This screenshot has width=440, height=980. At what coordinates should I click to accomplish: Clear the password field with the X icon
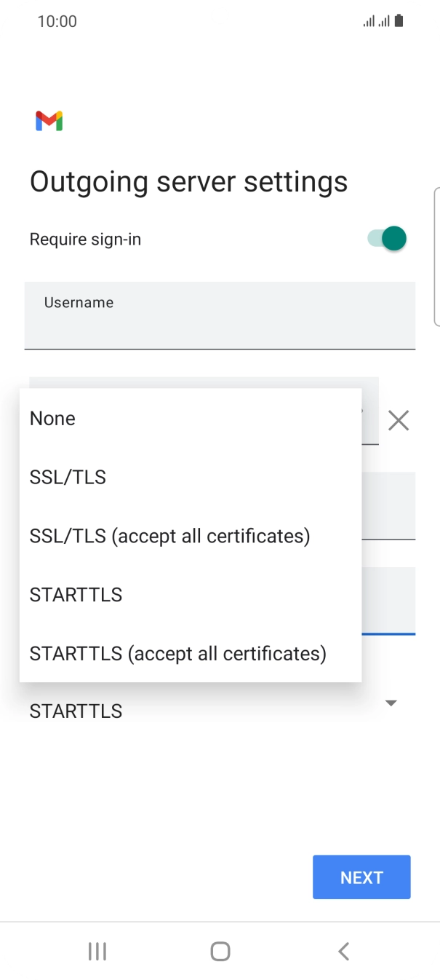[399, 420]
